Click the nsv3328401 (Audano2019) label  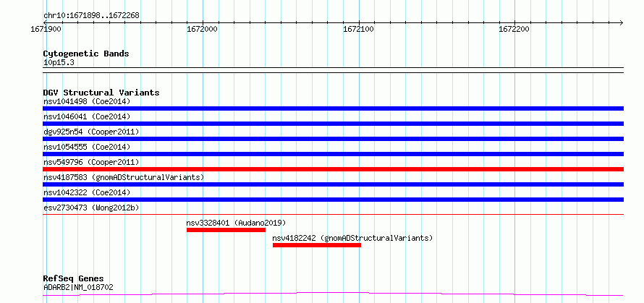236,223
